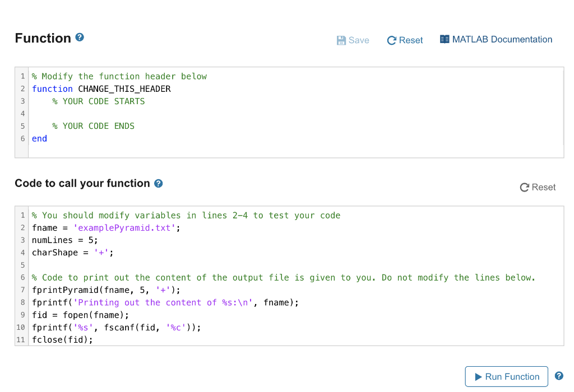Image resolution: width=574 pixels, height=392 pixels.
Task: Open the MATLAB Documentation link
Action: (x=503, y=39)
